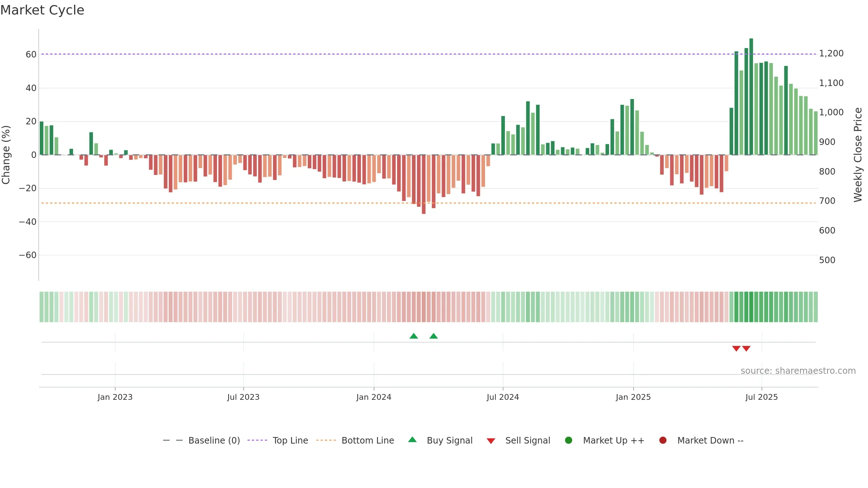Click the orange dotted bottom line
This screenshot has width=868, height=488.
tap(429, 203)
